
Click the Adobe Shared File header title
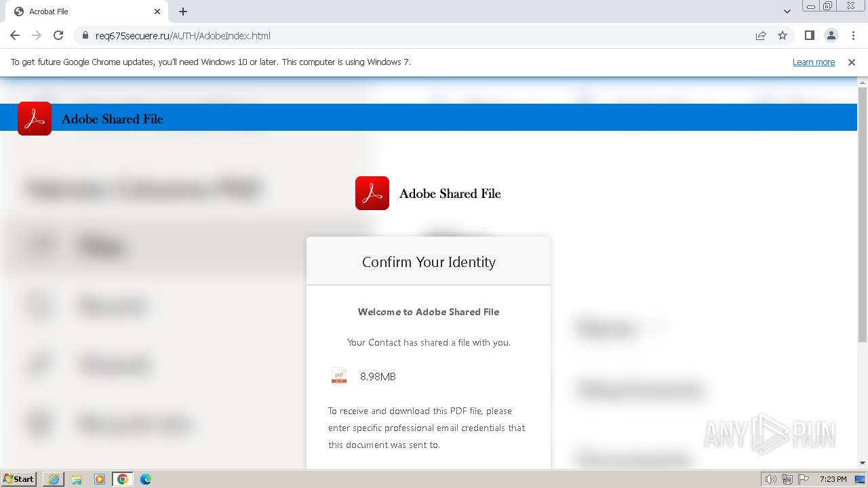113,119
